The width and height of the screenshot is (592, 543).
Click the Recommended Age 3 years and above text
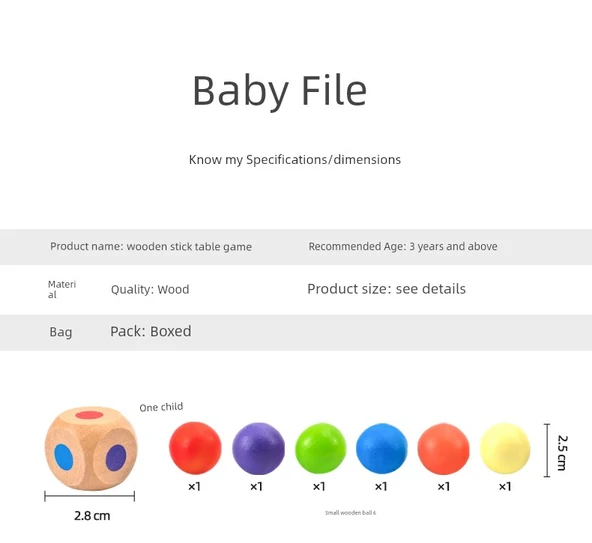tap(403, 246)
